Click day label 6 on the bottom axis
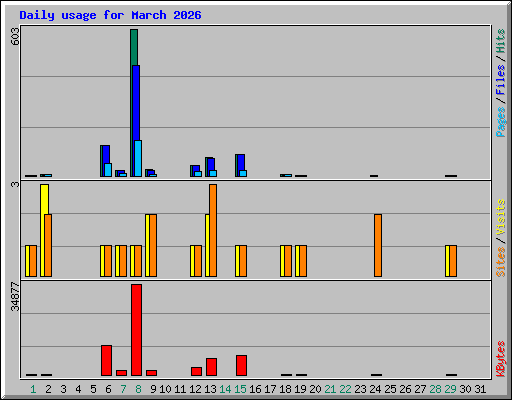 108,389
